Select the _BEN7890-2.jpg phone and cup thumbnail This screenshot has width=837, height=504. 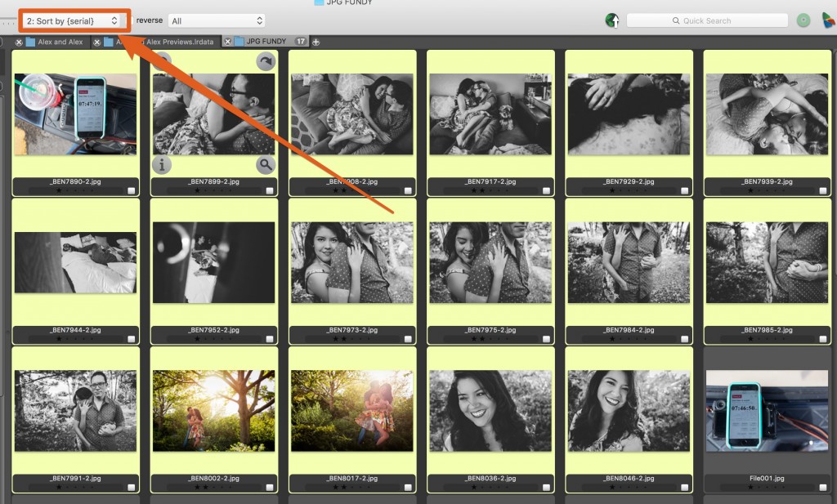[75, 114]
